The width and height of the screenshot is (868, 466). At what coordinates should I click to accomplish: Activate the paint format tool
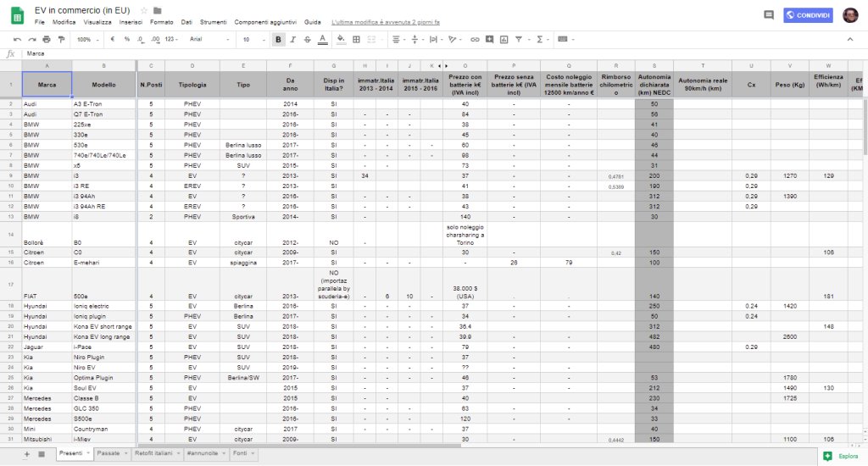click(x=61, y=39)
